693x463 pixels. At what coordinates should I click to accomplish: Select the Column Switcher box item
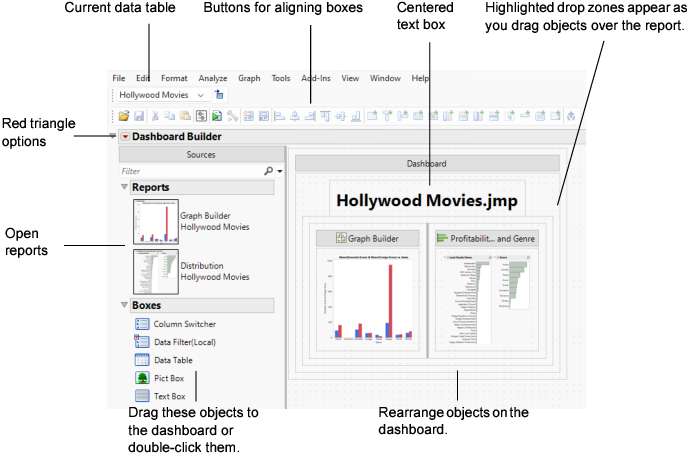coord(175,324)
